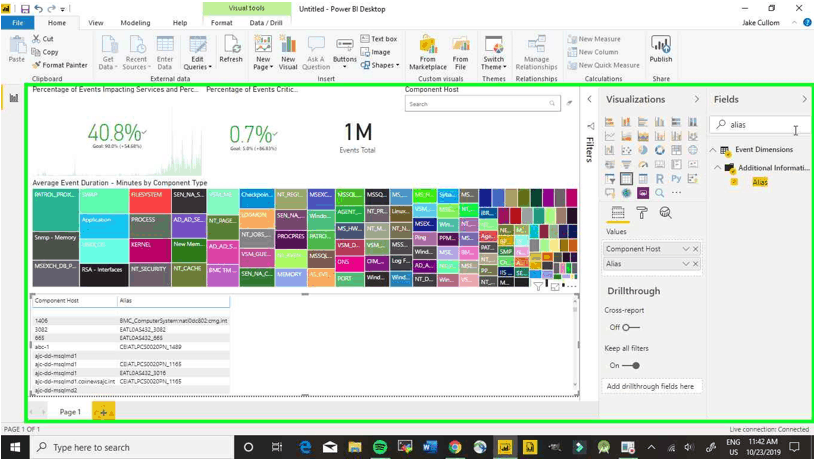This screenshot has width=816, height=460.
Task: Expand the Filters pane chevron
Action: pyautogui.click(x=589, y=99)
